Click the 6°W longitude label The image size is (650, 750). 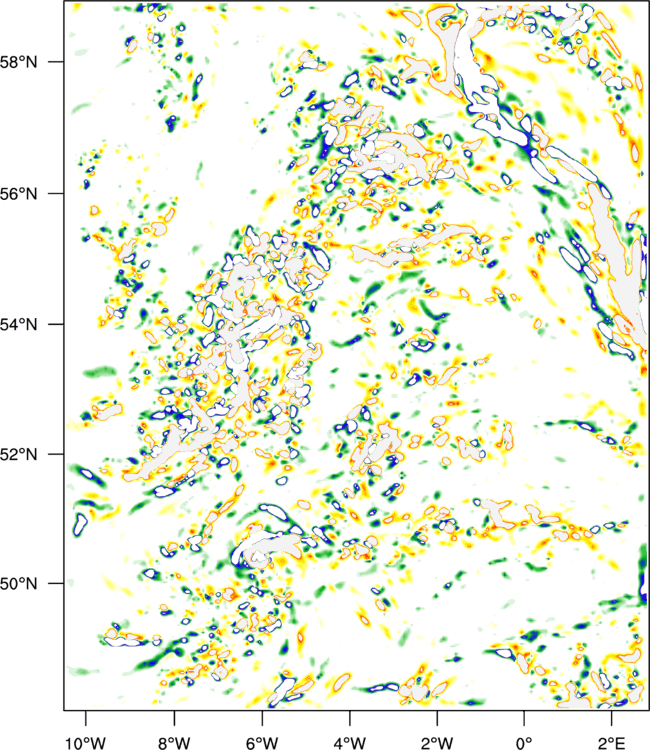262,742
